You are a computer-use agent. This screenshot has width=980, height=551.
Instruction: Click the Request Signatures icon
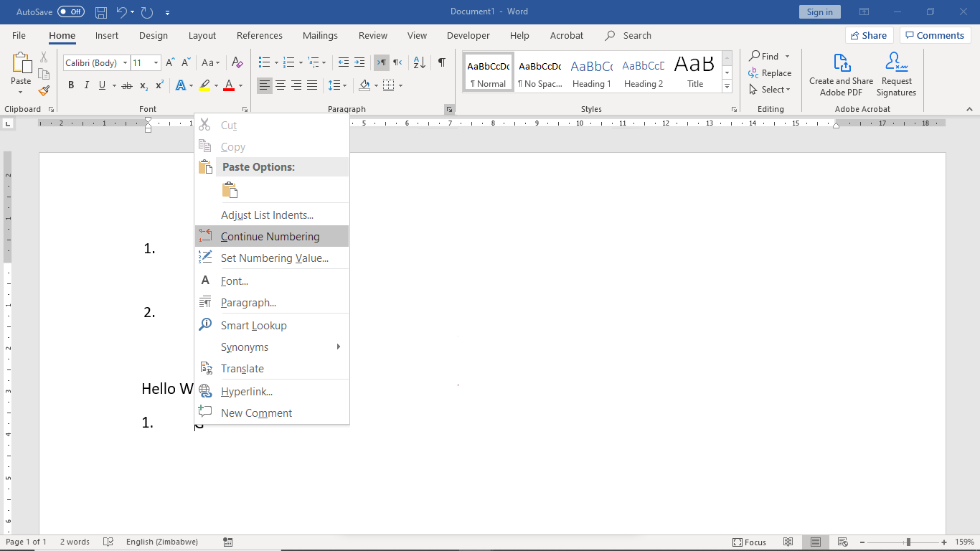[x=896, y=74]
